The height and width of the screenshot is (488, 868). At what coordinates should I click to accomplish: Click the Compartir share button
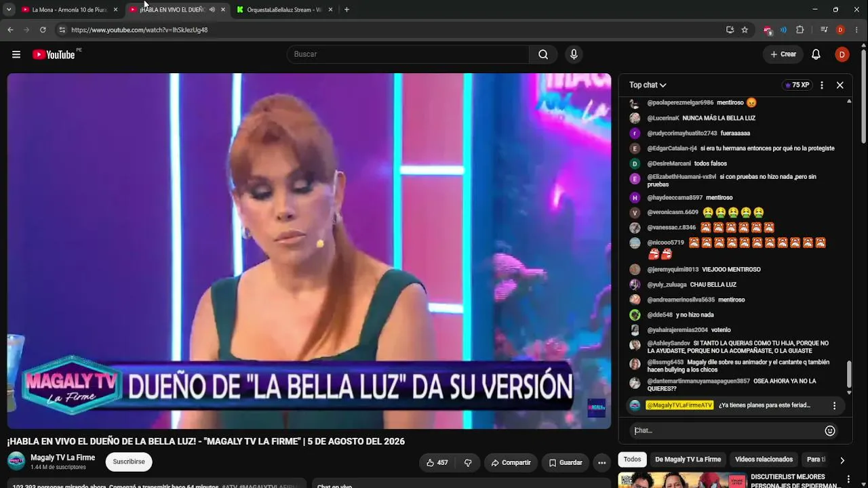pyautogui.click(x=511, y=463)
